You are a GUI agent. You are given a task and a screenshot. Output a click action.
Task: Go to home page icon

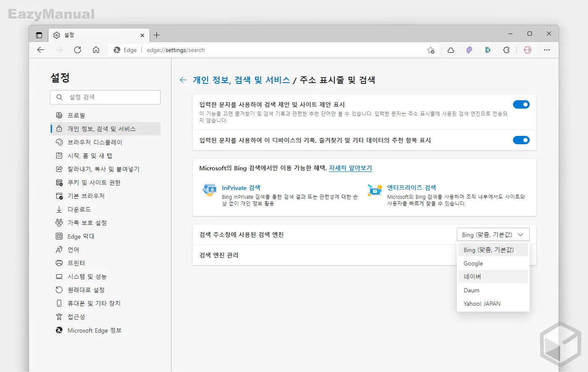tap(96, 50)
